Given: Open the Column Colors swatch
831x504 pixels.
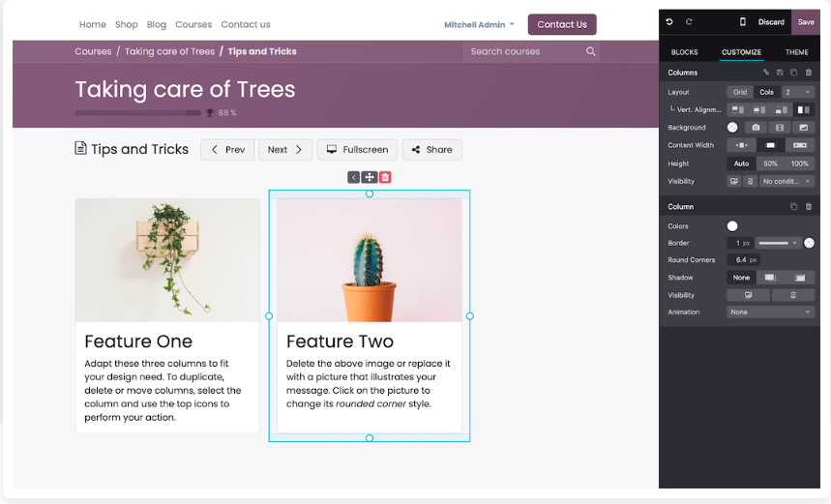Looking at the screenshot, I should point(732,226).
